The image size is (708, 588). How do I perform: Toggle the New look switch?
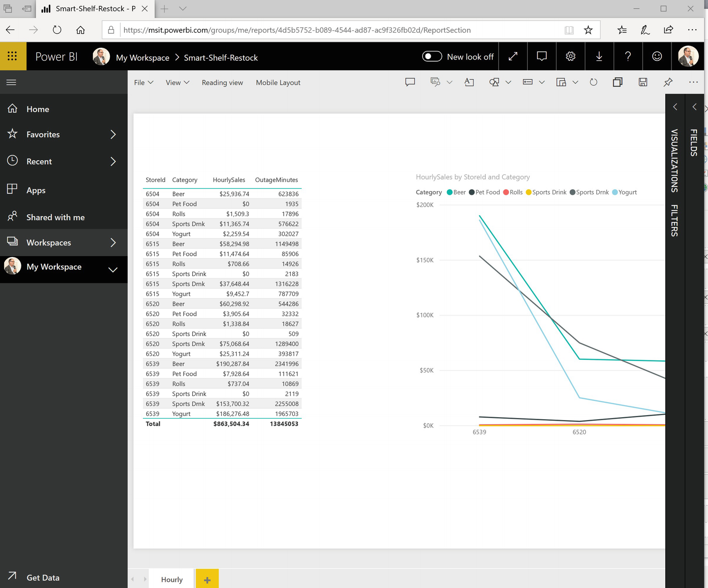click(432, 57)
